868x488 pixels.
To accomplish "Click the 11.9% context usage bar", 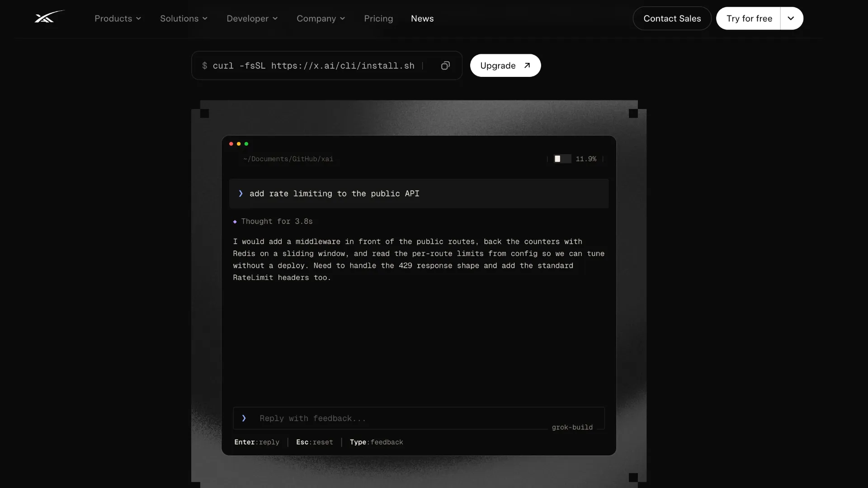I will (x=562, y=159).
